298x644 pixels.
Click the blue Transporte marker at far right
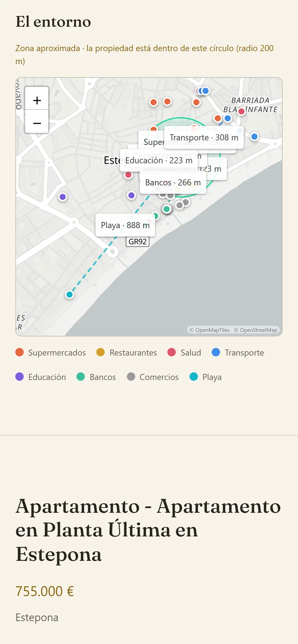pyautogui.click(x=254, y=137)
